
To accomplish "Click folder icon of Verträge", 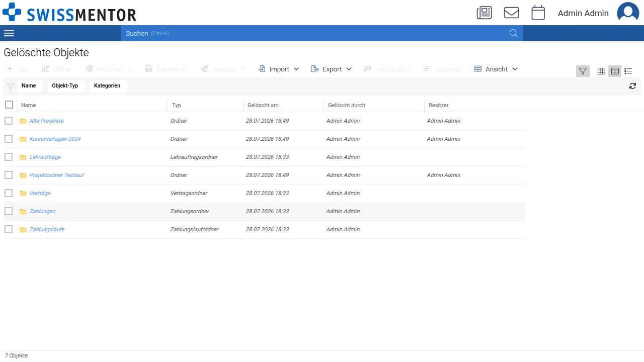I will click(x=23, y=194).
